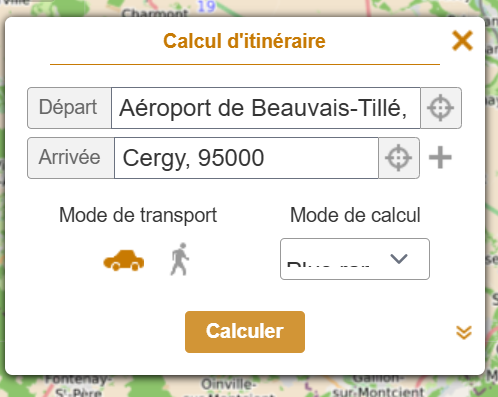Click the Mode de calcul heading
Image resolution: width=498 pixels, height=397 pixels.
(355, 215)
